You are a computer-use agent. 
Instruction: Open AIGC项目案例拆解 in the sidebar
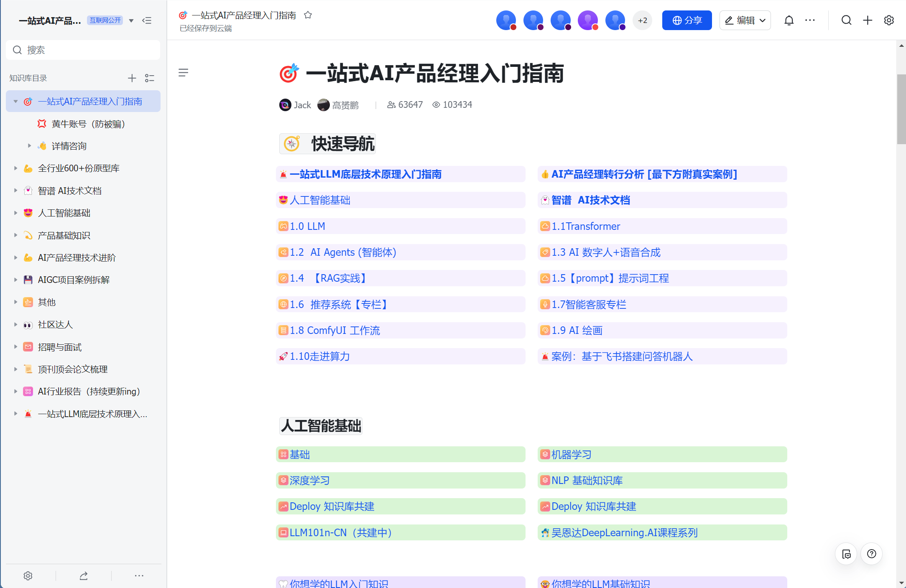74,280
